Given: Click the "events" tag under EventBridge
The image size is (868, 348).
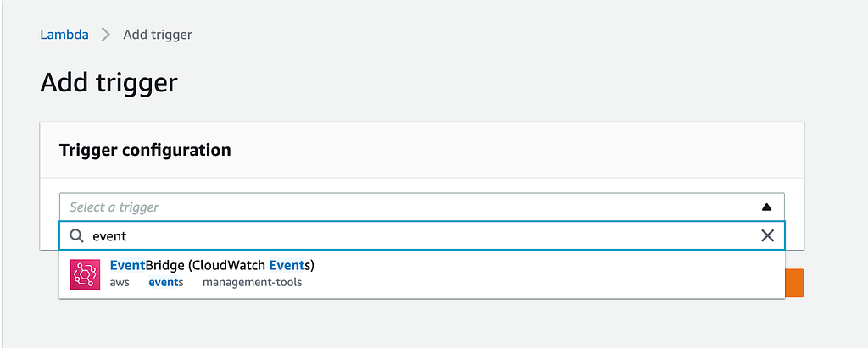Looking at the screenshot, I should (165, 283).
